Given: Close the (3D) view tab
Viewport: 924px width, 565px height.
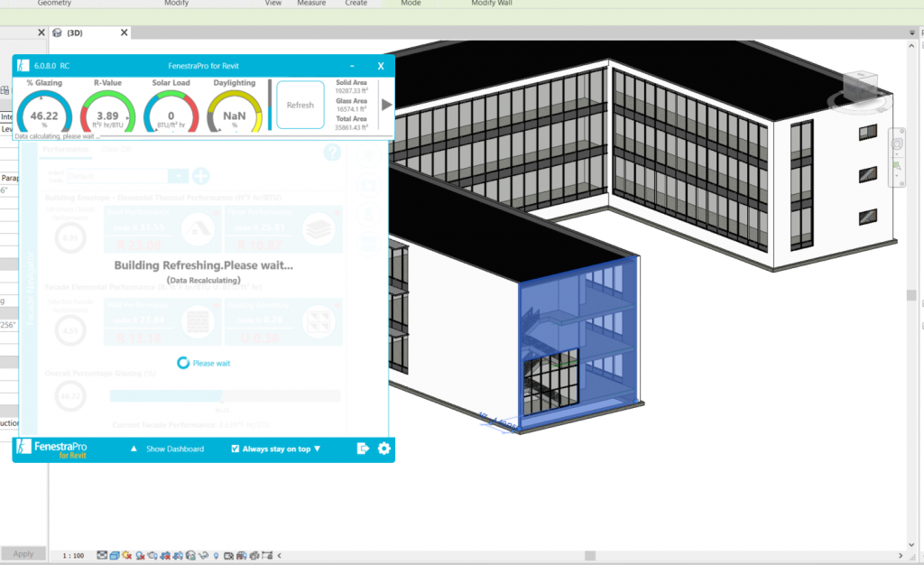Looking at the screenshot, I should pos(125,32).
